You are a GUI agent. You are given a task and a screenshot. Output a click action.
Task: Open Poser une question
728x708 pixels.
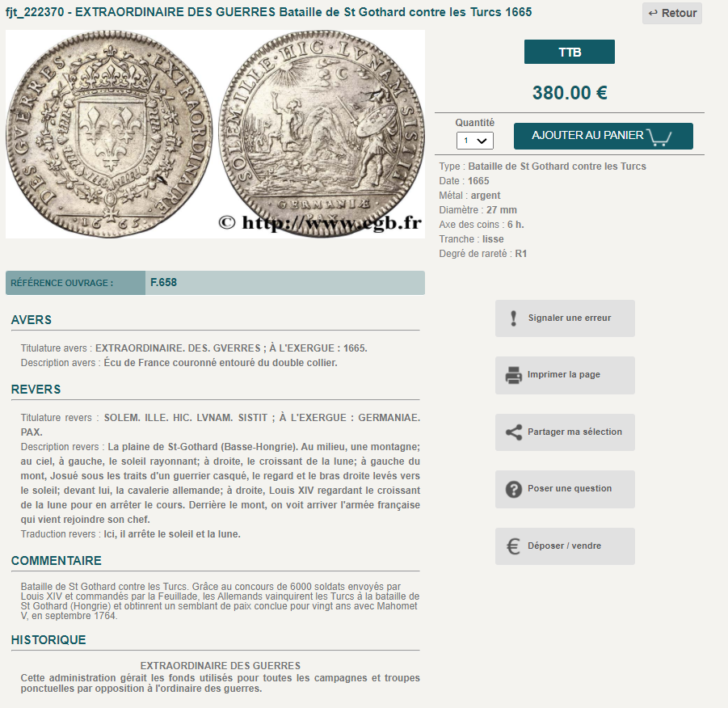click(565, 489)
